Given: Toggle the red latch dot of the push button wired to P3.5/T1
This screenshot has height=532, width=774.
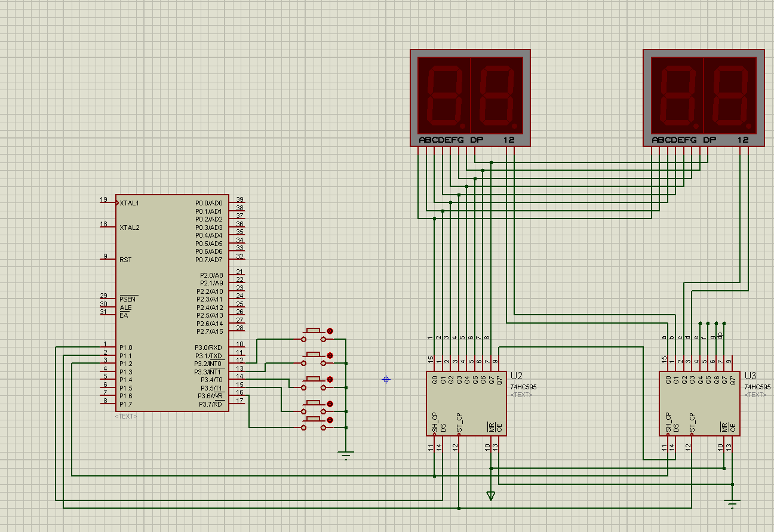Looking at the screenshot, I should point(329,404).
